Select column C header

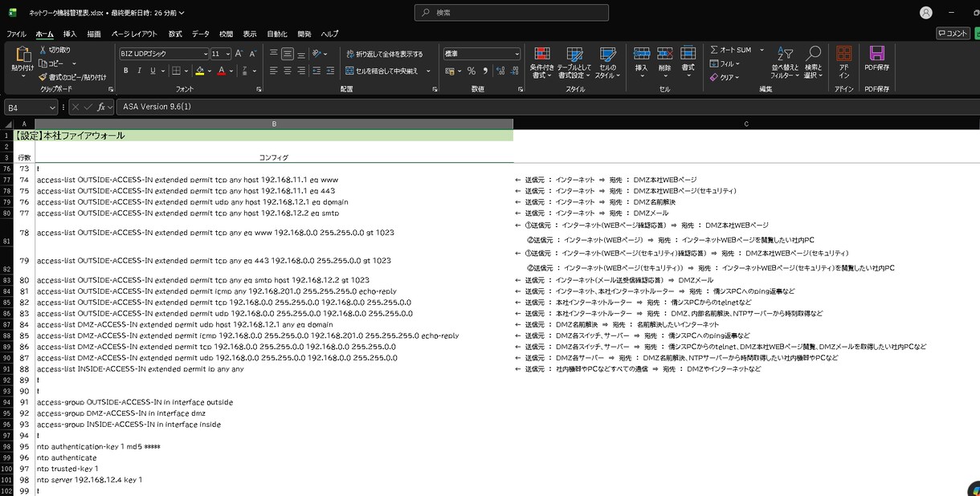coord(746,124)
